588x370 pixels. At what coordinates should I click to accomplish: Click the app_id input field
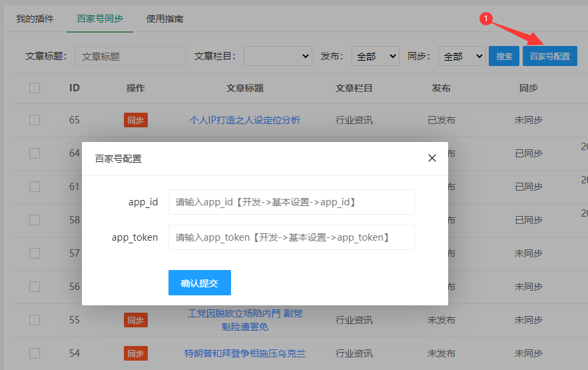click(292, 202)
